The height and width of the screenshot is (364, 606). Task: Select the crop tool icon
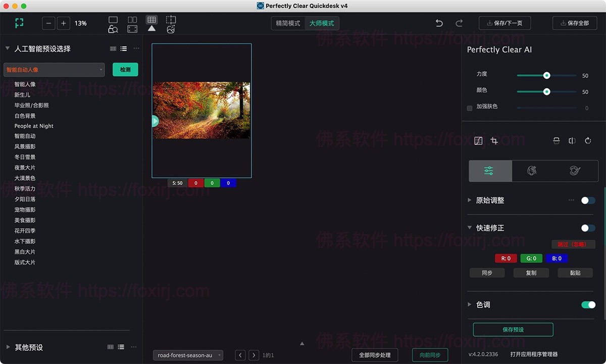tap(494, 141)
